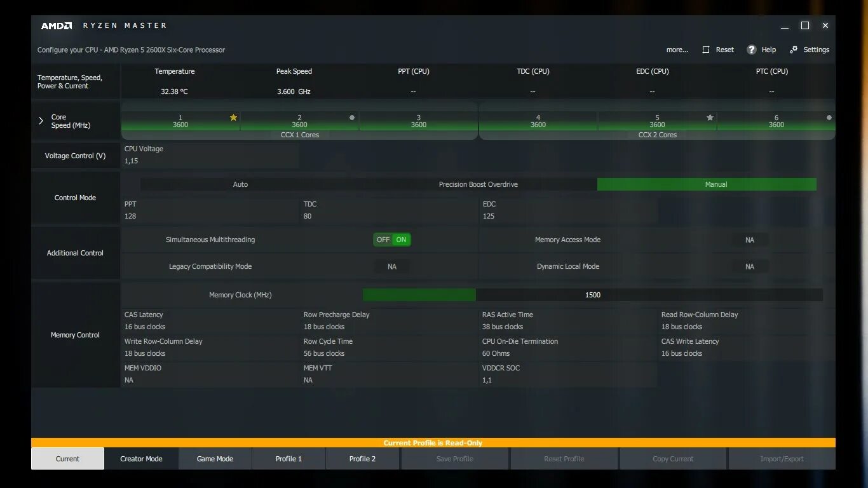Open the more... menu
Image resolution: width=868 pixels, height=488 pixels.
coord(677,50)
